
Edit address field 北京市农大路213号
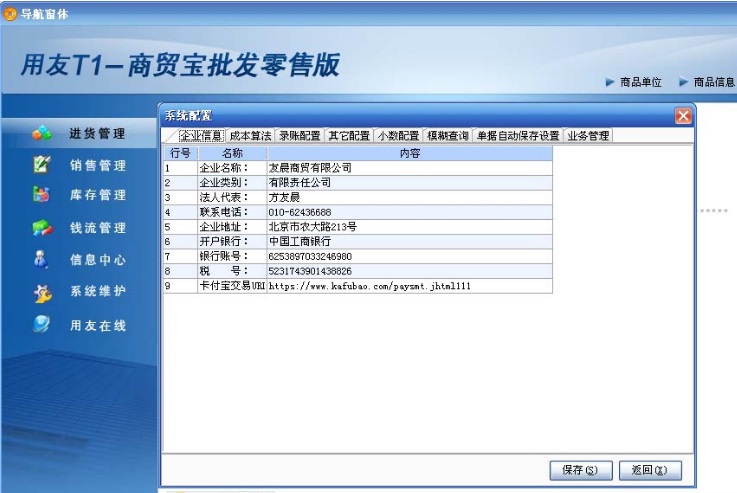pos(410,227)
